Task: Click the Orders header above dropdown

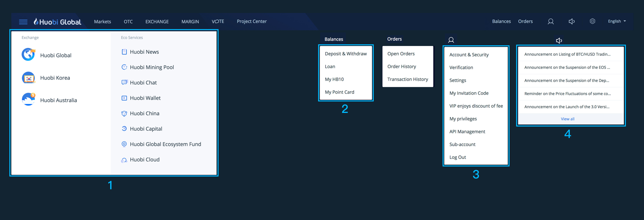Action: (x=394, y=39)
